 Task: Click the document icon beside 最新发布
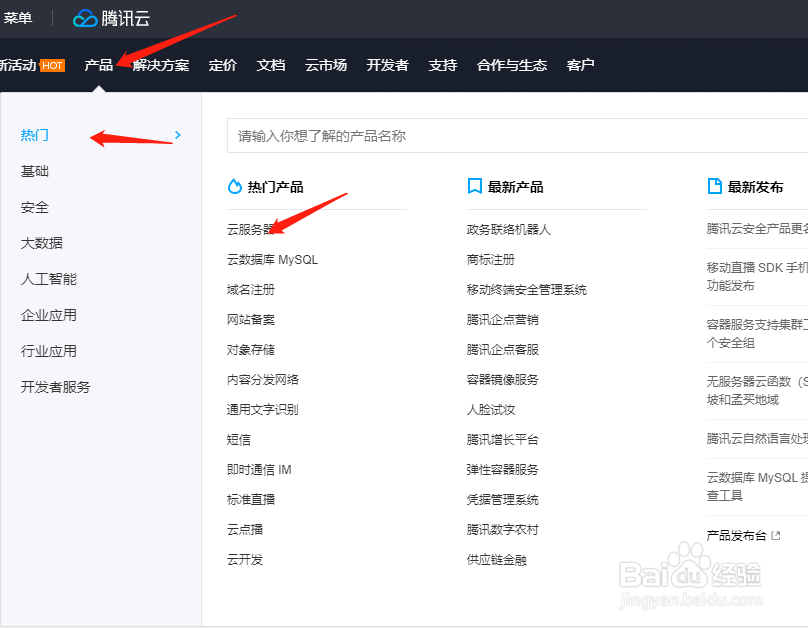point(715,186)
